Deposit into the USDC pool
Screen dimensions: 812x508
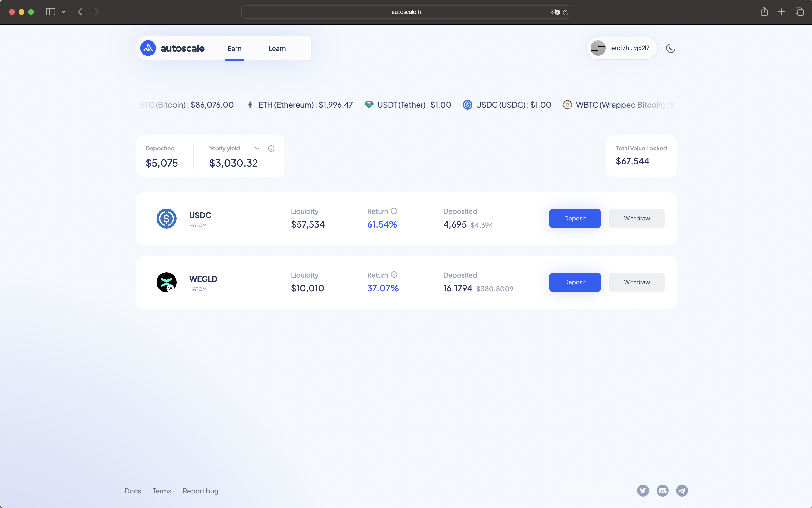[x=575, y=218]
